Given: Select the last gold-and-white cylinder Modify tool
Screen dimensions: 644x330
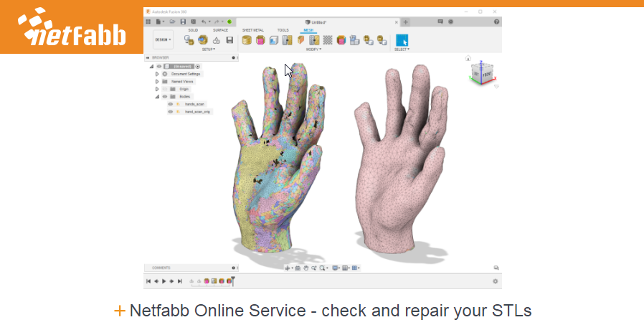Looking at the screenshot, I should click(x=382, y=40).
